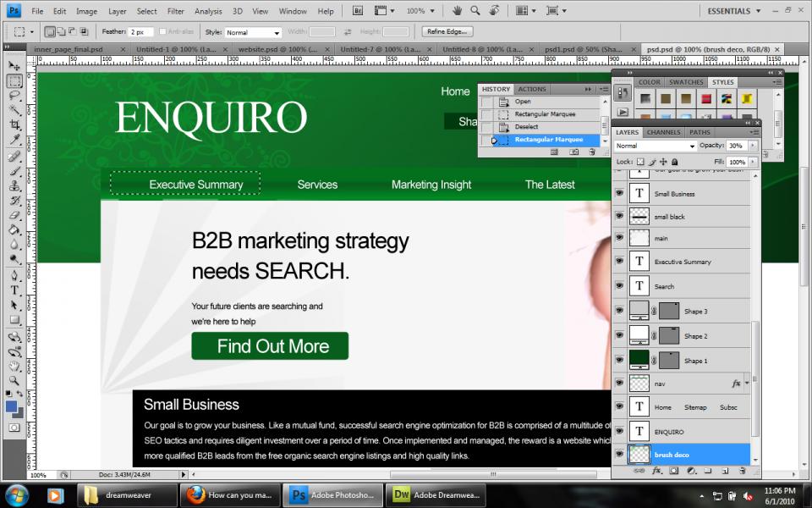812x508 pixels.
Task: Select the Eraser tool
Action: (x=14, y=215)
